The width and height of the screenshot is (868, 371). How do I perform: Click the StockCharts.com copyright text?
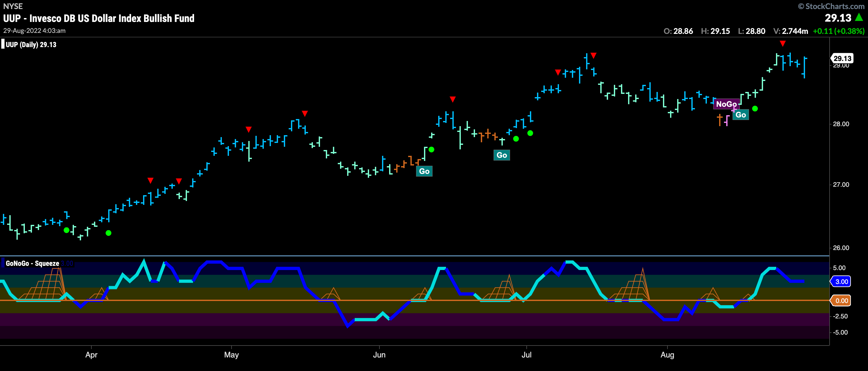point(831,6)
